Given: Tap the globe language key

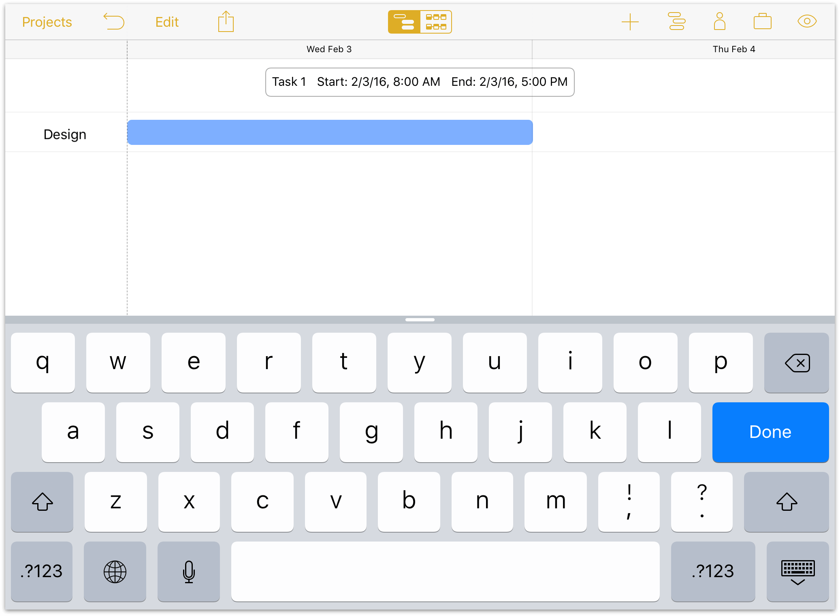Looking at the screenshot, I should pyautogui.click(x=115, y=571).
